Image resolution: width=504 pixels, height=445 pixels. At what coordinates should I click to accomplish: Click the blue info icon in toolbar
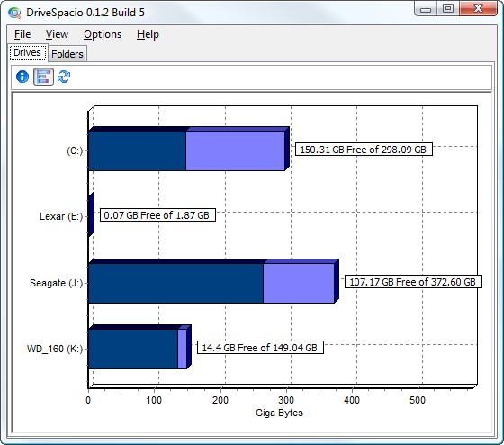pyautogui.click(x=22, y=77)
